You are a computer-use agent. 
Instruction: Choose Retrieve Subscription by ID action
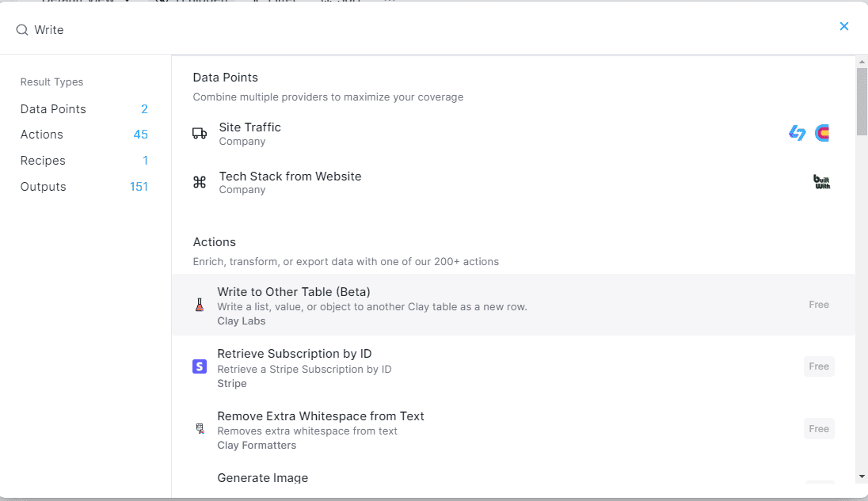[x=513, y=366]
